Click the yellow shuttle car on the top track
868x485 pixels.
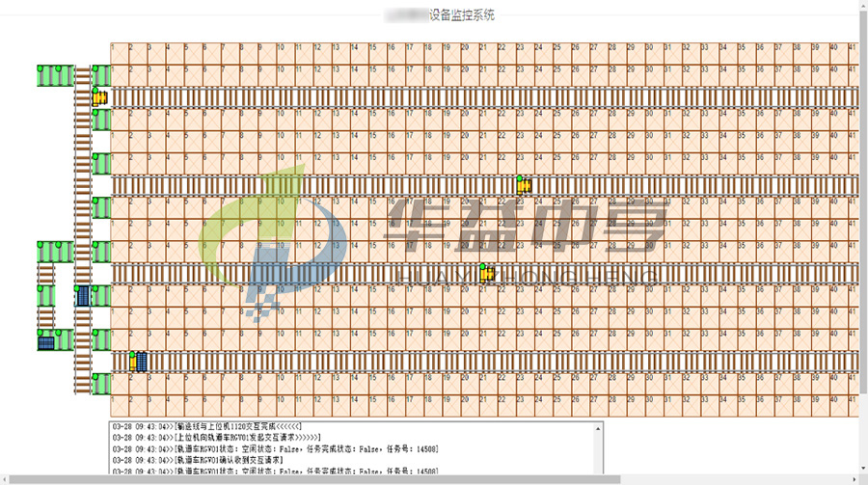(x=99, y=97)
